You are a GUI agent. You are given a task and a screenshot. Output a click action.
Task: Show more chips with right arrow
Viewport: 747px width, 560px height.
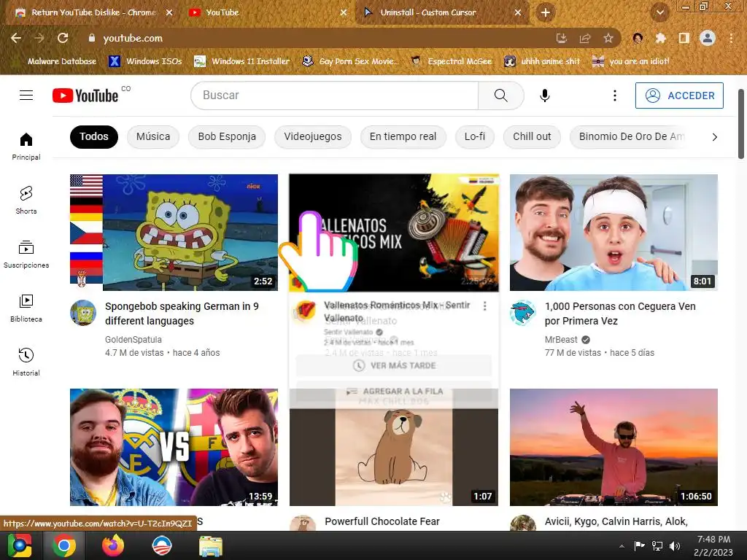(x=714, y=137)
